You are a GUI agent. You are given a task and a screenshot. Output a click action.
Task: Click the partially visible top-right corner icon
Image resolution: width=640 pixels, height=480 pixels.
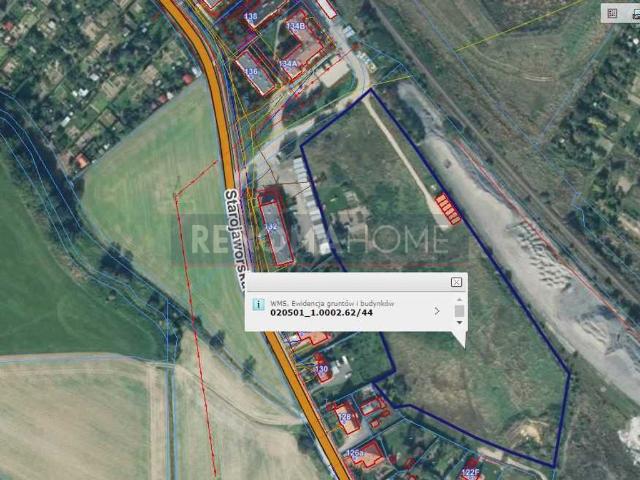click(x=633, y=13)
